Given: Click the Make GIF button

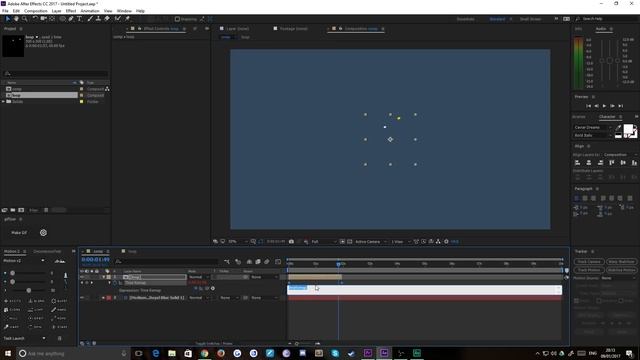Looking at the screenshot, I should (19, 233).
